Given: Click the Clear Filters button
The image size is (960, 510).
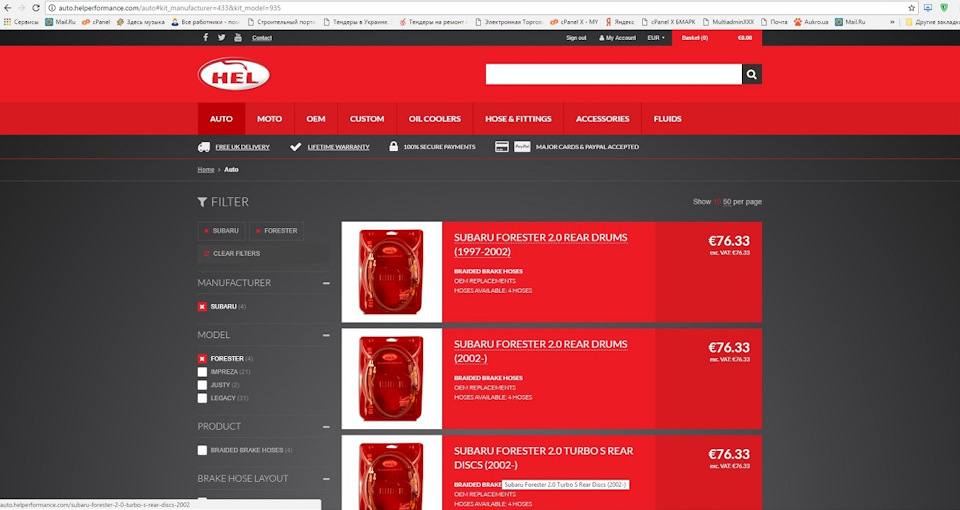Looking at the screenshot, I should tap(263, 253).
